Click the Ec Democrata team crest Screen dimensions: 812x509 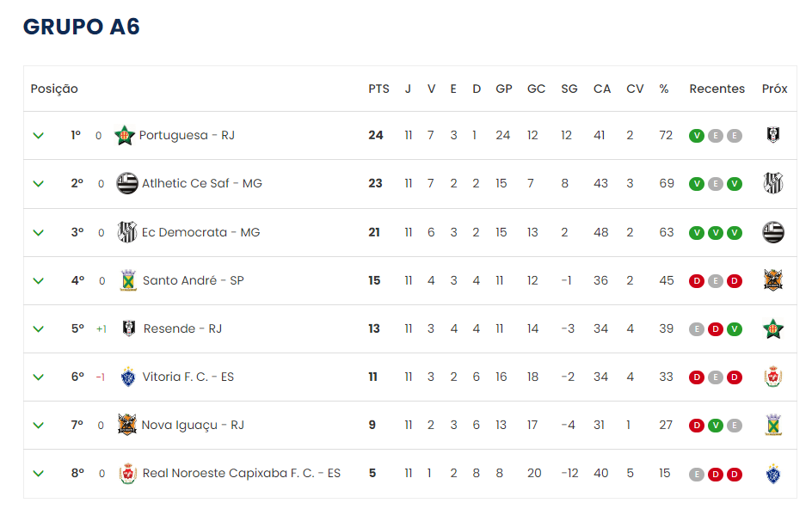click(127, 232)
